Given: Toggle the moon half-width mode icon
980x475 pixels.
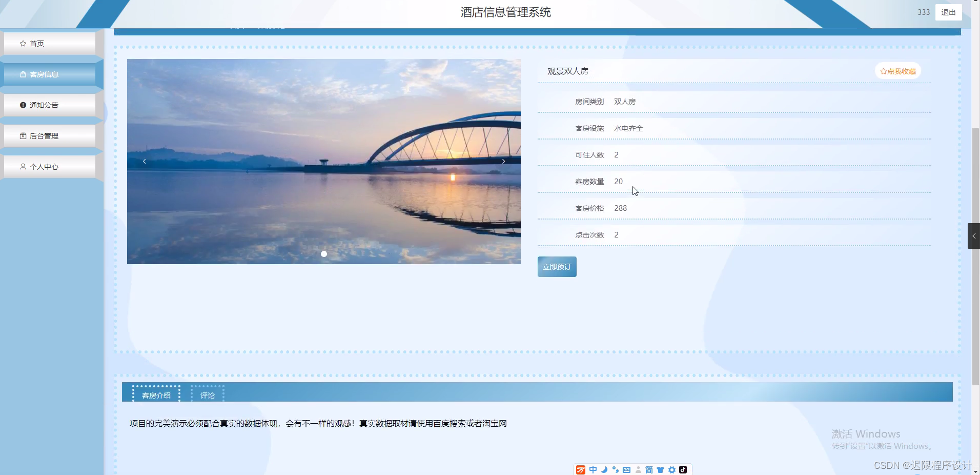Looking at the screenshot, I should click(x=604, y=469).
